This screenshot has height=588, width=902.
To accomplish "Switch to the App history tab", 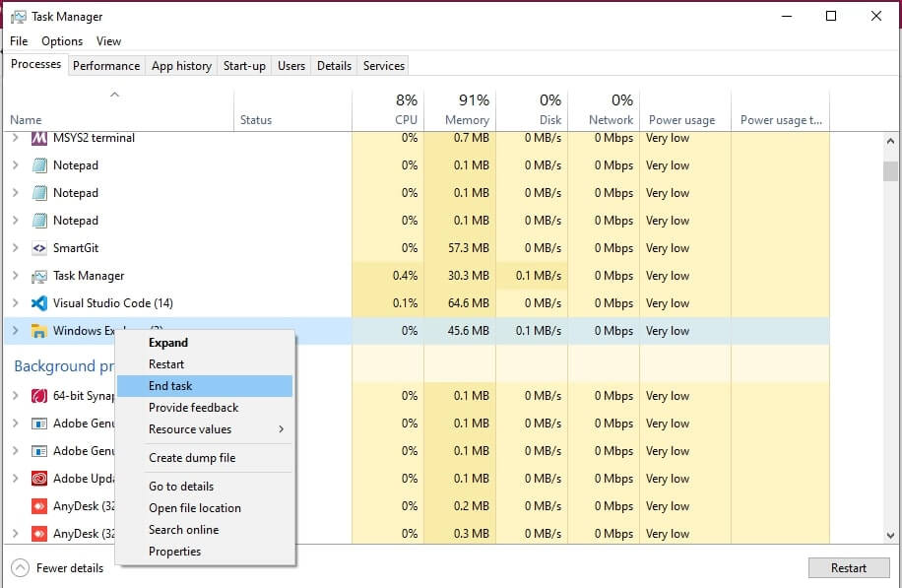I will 182,66.
